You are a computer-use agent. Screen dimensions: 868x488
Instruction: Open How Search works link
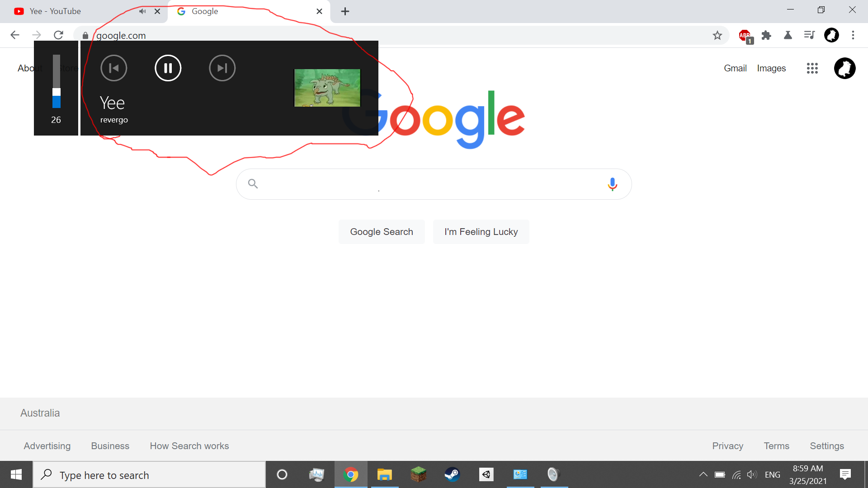click(189, 446)
